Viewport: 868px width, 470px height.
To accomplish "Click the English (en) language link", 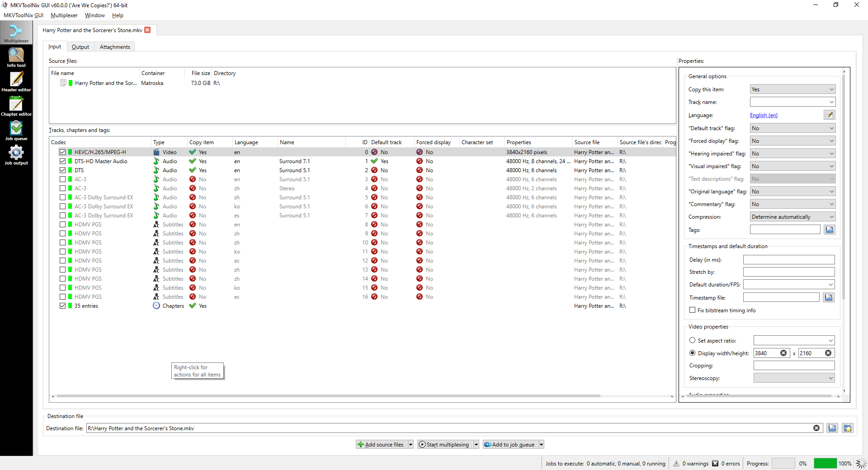I will [764, 115].
